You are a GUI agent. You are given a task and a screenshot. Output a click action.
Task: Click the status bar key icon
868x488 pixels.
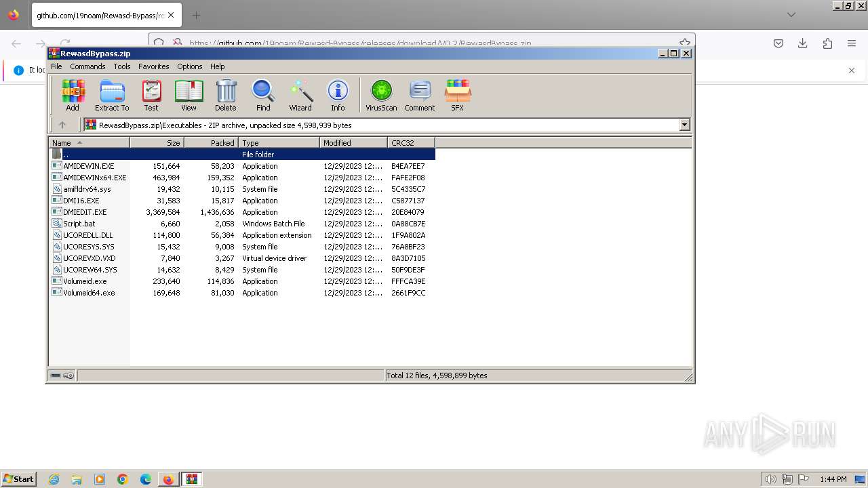click(x=68, y=375)
